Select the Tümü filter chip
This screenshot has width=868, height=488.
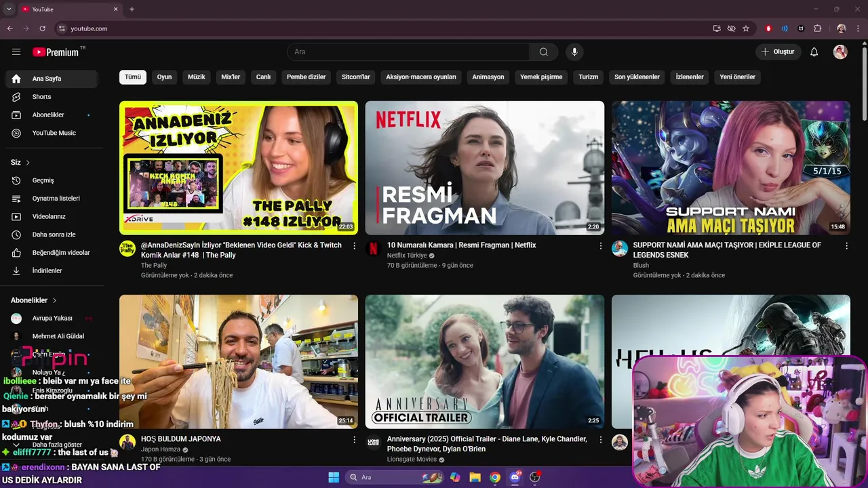coord(133,77)
